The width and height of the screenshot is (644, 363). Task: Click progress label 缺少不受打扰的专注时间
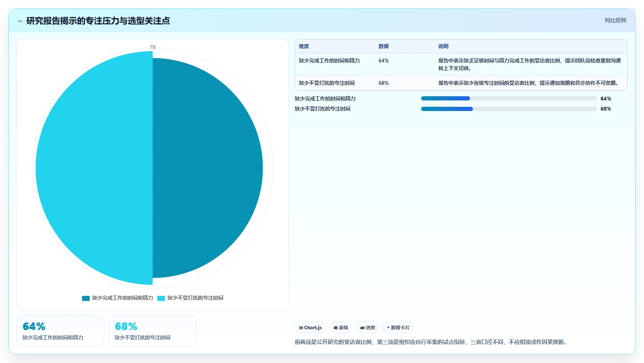[x=323, y=109]
